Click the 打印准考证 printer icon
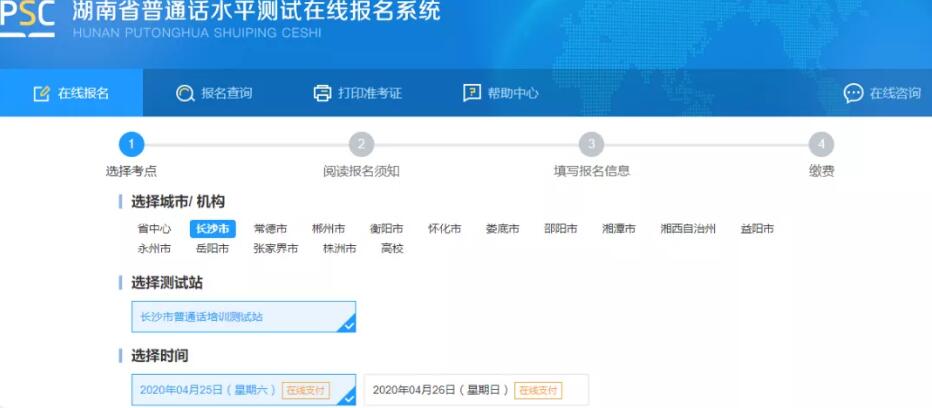This screenshot has height=408, width=932. pyautogui.click(x=322, y=93)
